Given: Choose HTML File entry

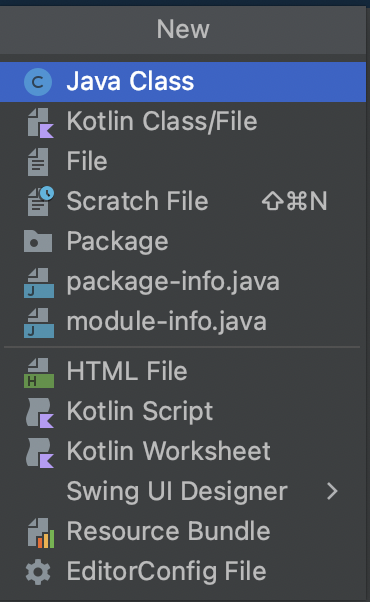Looking at the screenshot, I should (x=183, y=372).
